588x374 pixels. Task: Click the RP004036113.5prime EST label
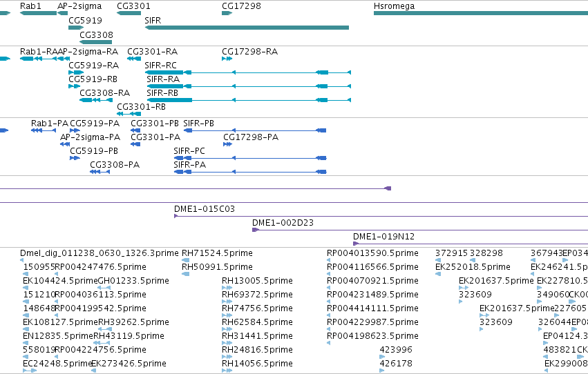click(x=100, y=295)
